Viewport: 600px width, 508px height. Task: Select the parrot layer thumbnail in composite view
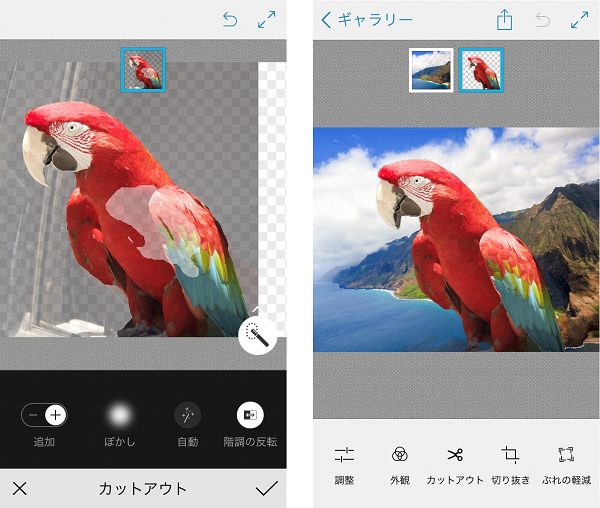[x=481, y=70]
